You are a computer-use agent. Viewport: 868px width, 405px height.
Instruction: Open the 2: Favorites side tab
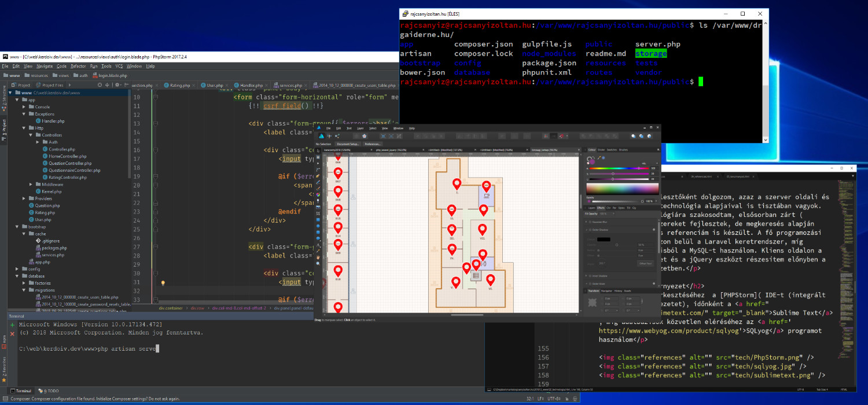(3, 369)
